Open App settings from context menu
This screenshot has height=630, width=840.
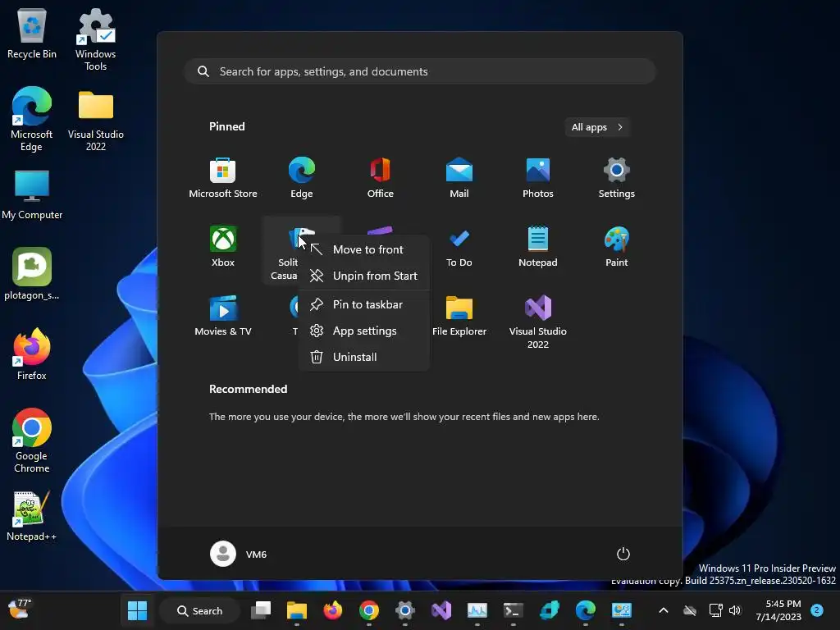(x=363, y=331)
